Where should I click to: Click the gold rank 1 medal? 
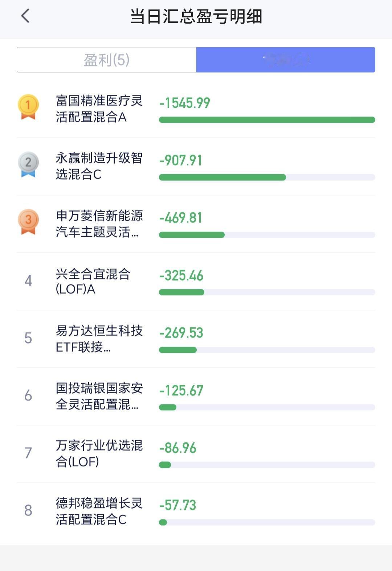click(x=28, y=107)
